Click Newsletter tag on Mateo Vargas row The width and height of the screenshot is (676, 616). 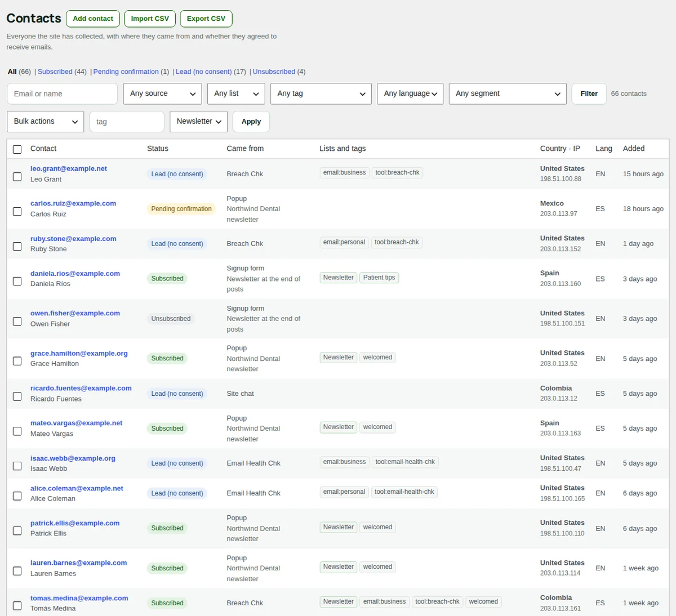[x=339, y=427]
